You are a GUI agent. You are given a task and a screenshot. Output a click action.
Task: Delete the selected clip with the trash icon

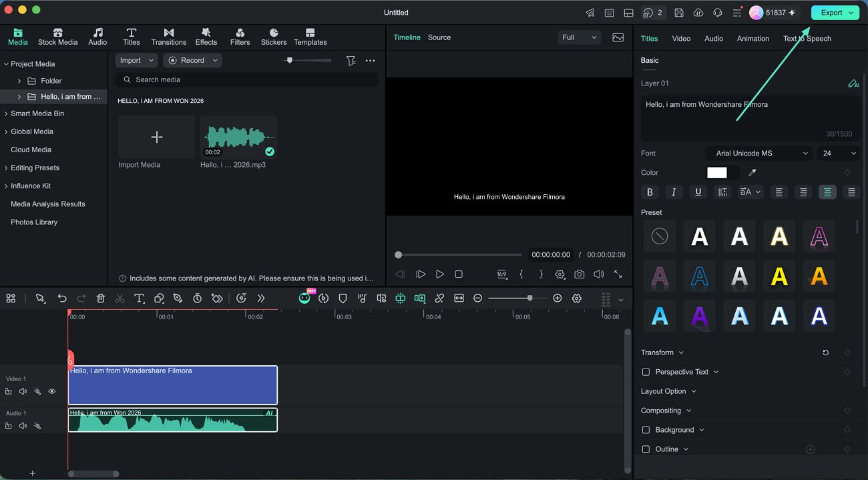[x=101, y=298]
